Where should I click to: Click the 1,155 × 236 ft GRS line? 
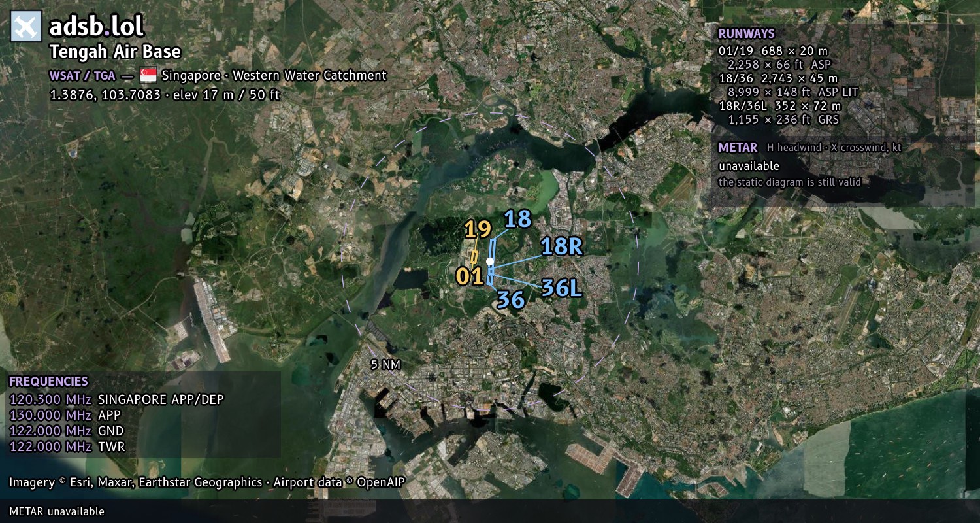pyautogui.click(x=783, y=120)
